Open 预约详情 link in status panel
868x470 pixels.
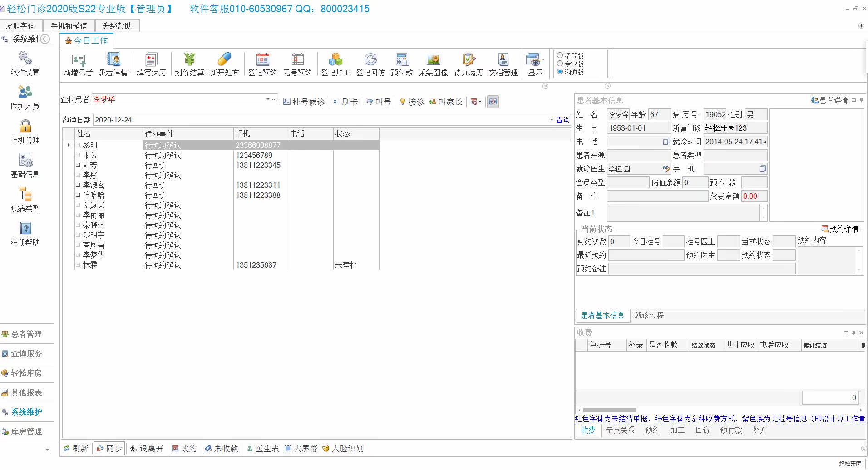pos(840,229)
